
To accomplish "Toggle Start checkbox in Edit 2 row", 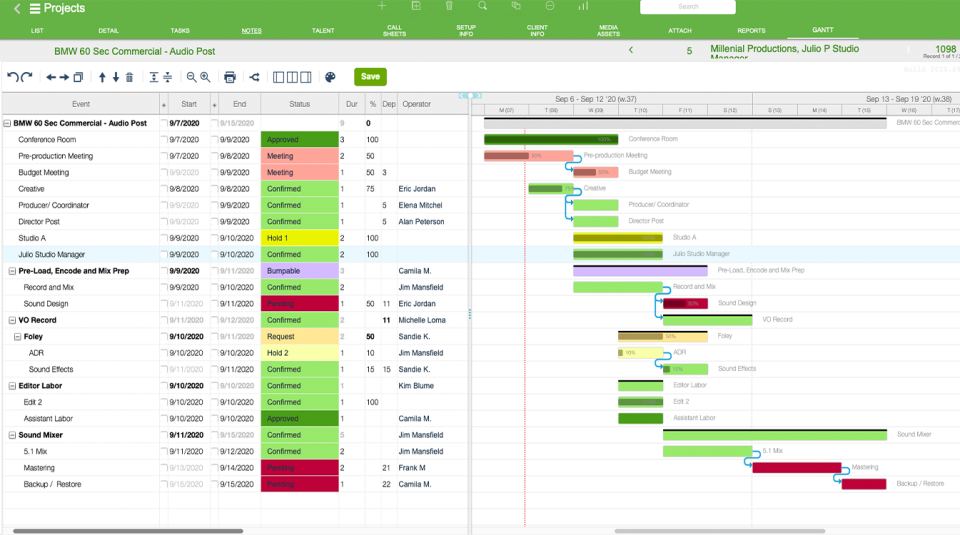I will click(164, 402).
